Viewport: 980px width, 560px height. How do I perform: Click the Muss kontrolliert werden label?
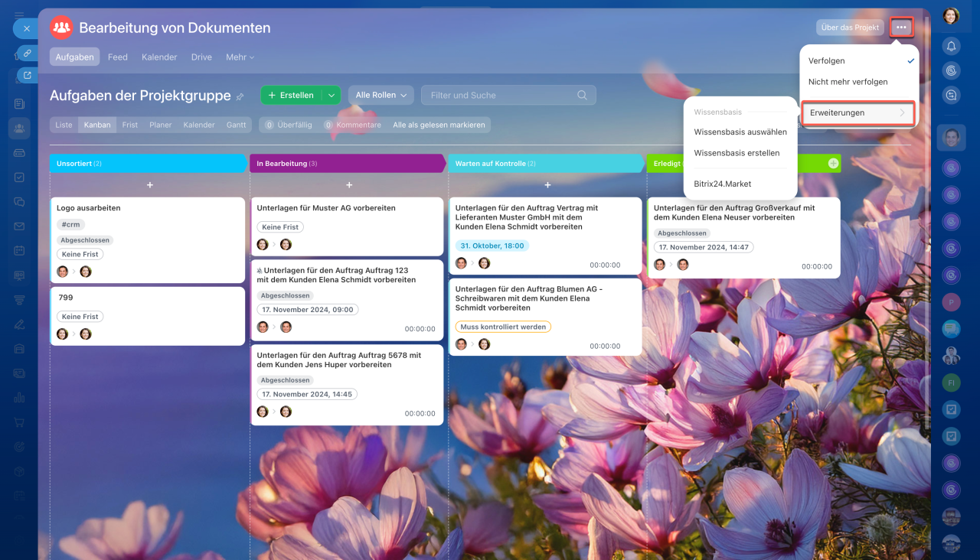tap(503, 327)
